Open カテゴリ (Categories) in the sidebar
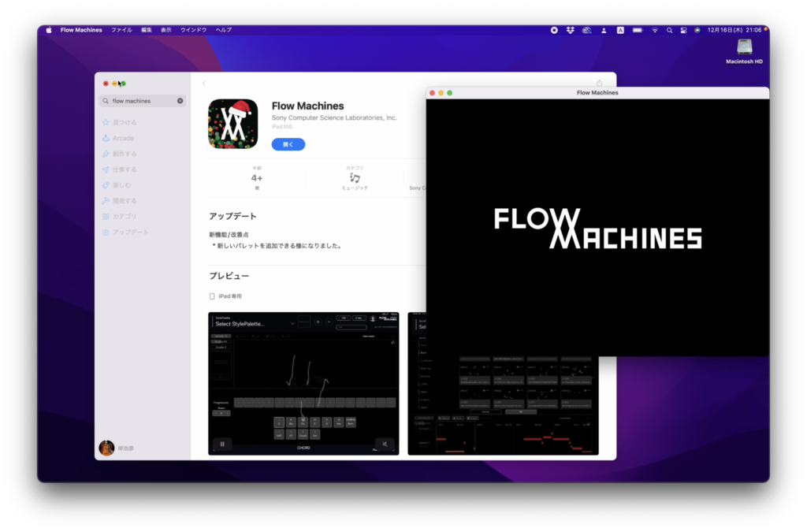Image resolution: width=807 pixels, height=532 pixels. point(124,217)
